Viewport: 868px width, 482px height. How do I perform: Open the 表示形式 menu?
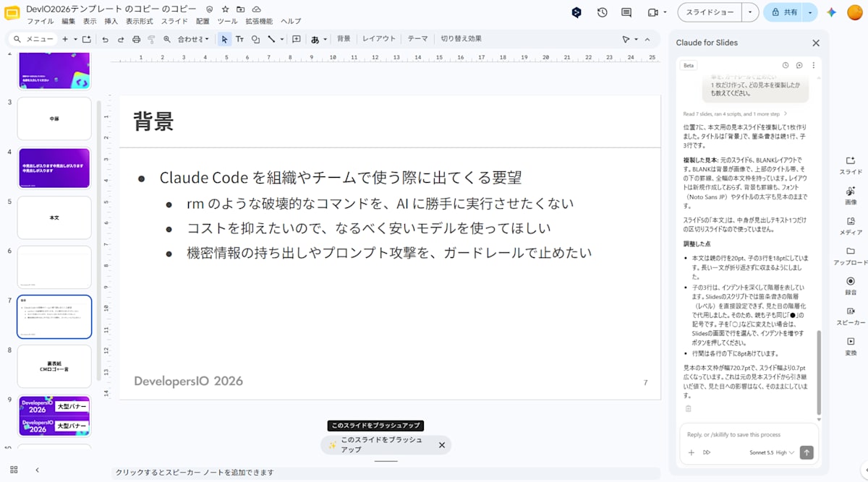coord(140,21)
